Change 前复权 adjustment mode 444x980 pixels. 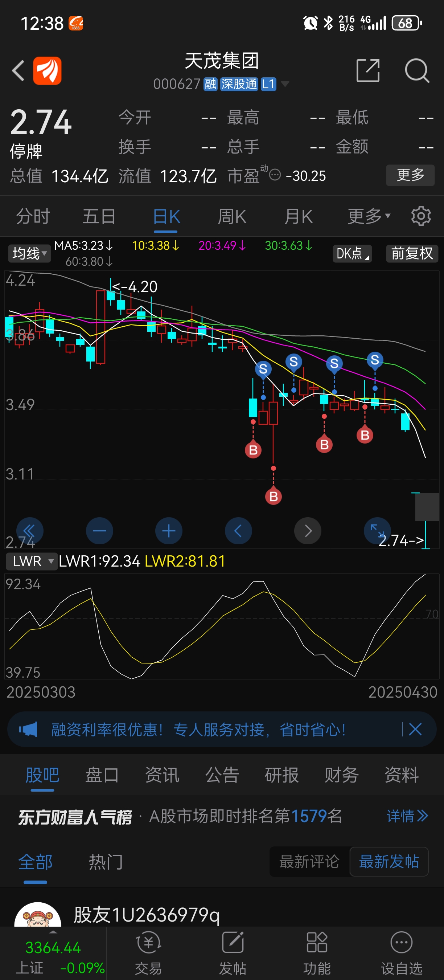pos(412,253)
